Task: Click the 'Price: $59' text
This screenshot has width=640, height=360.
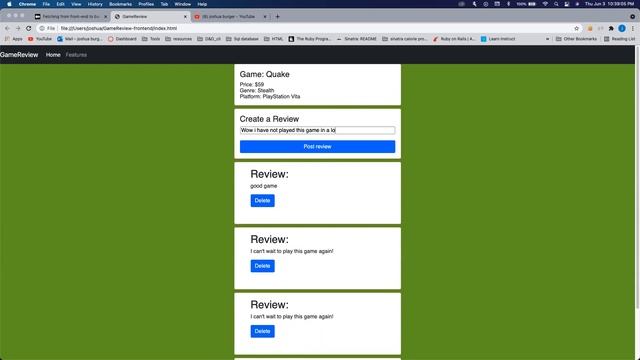Action: coord(252,84)
